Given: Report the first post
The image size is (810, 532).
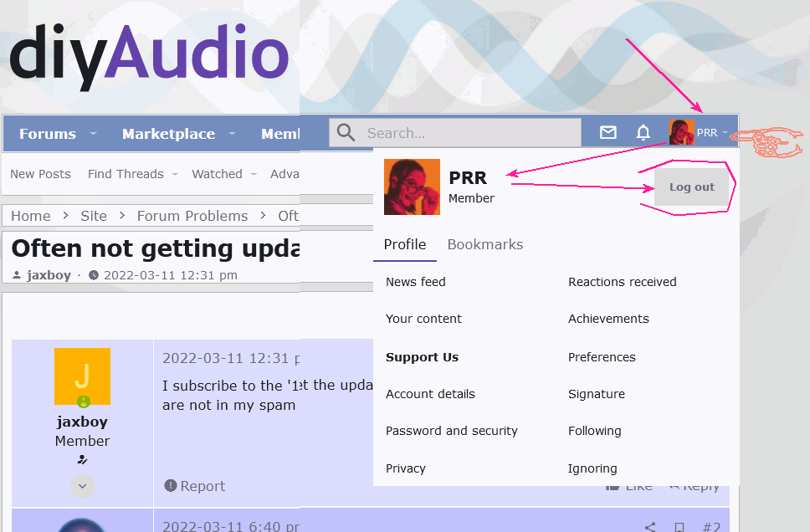Looking at the screenshot, I should tap(195, 486).
